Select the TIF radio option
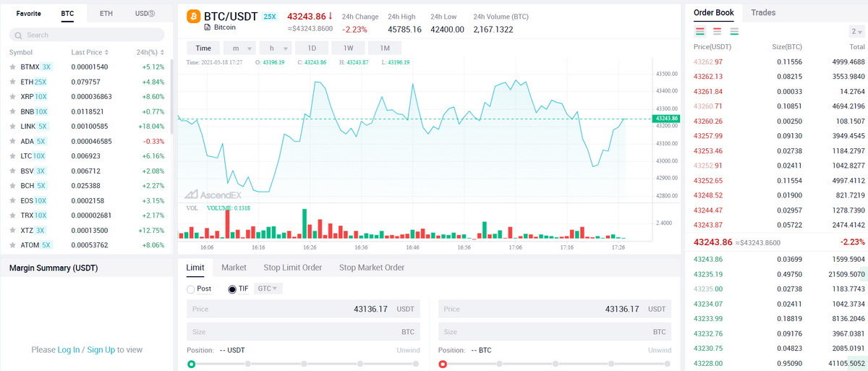Screen dimensions: 868x371 [x=232, y=289]
